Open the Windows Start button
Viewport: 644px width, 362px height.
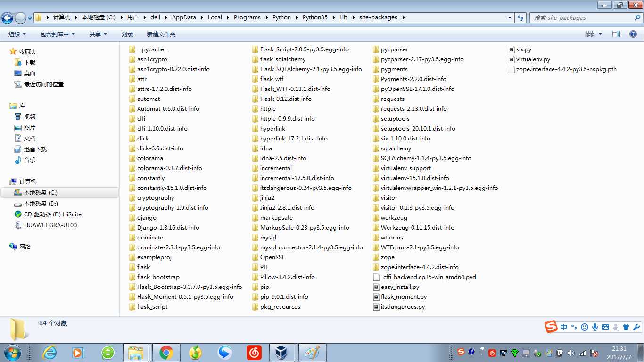(x=13, y=353)
